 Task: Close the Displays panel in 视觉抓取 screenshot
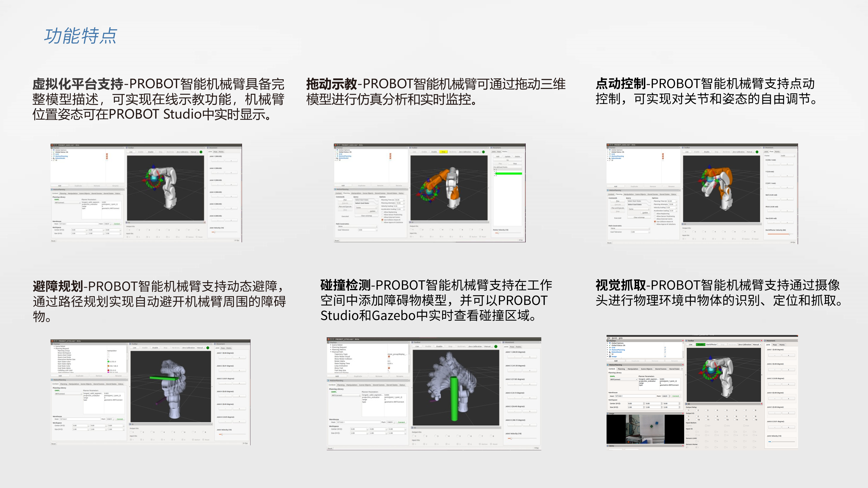(x=683, y=340)
